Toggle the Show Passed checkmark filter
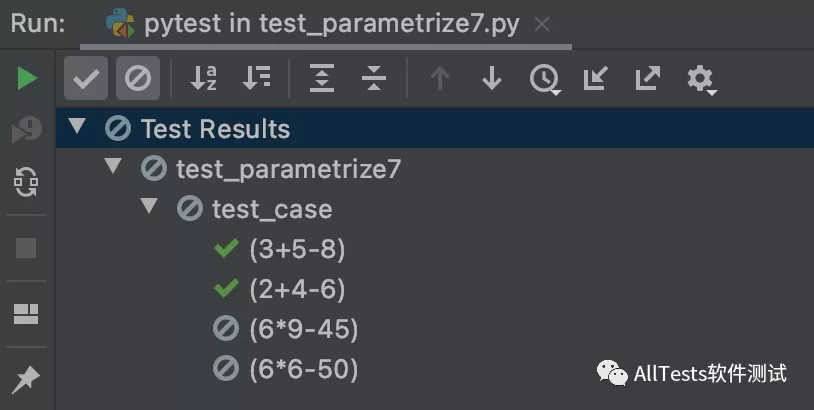 click(86, 78)
